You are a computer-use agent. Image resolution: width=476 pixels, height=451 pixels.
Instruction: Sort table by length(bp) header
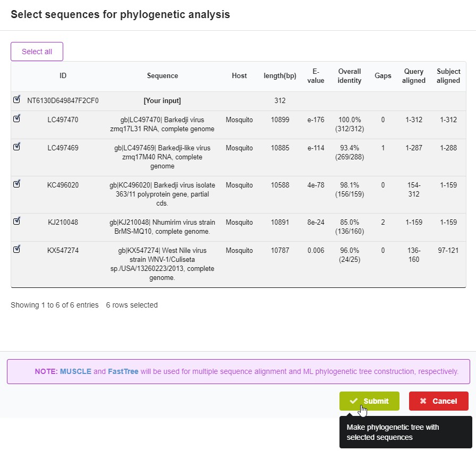click(280, 76)
